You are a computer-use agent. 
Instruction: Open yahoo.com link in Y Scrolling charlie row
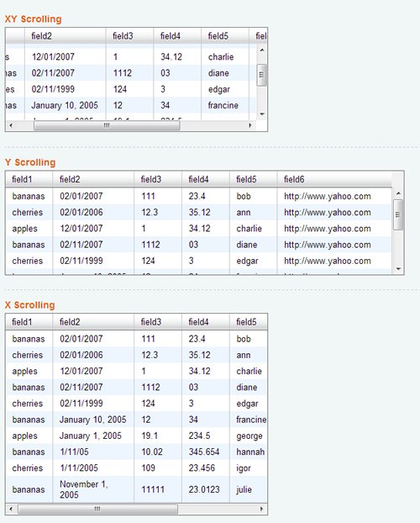point(328,229)
